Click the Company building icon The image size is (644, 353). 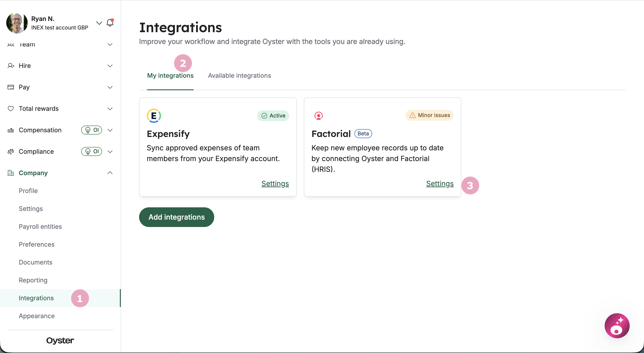[x=11, y=173]
